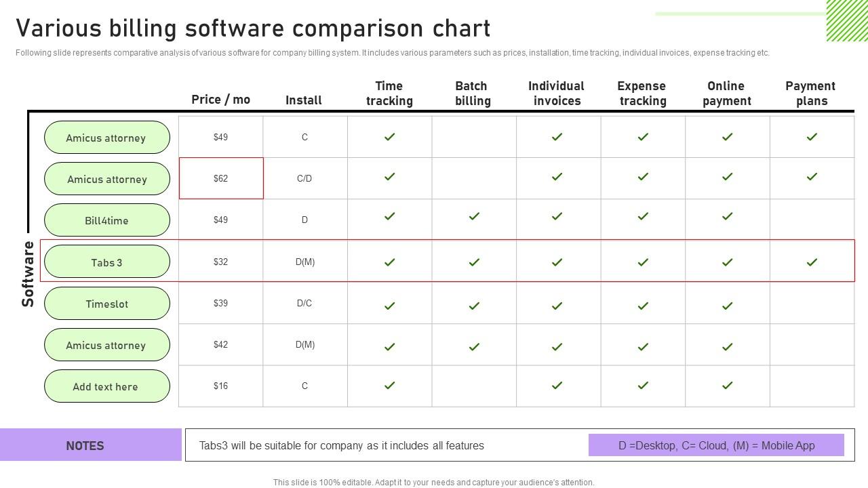Select the Price / mo column header

(221, 100)
